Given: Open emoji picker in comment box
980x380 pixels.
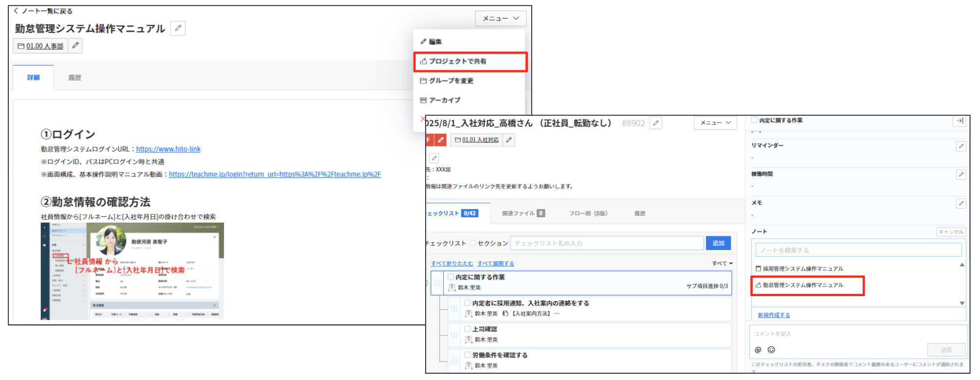Looking at the screenshot, I should point(771,350).
